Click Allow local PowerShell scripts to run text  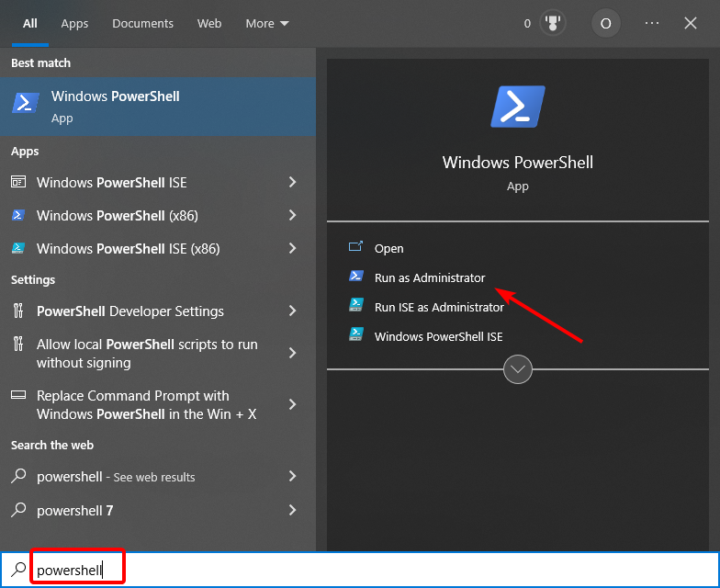point(147,353)
